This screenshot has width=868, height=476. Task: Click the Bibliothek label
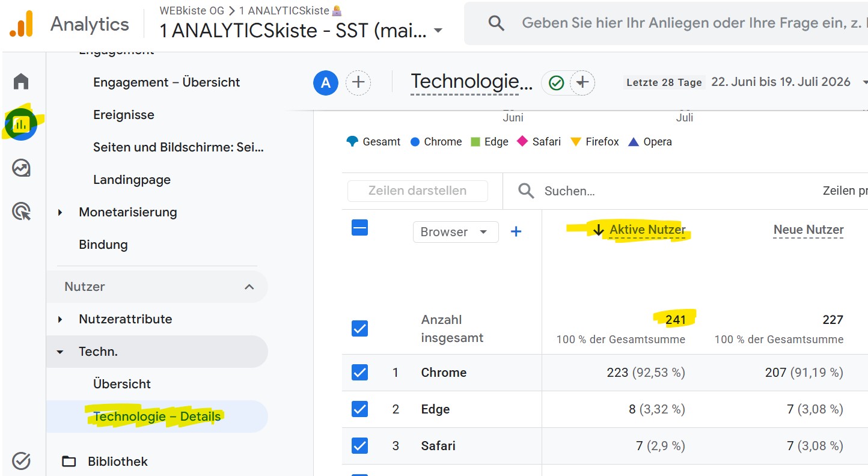[x=118, y=462]
